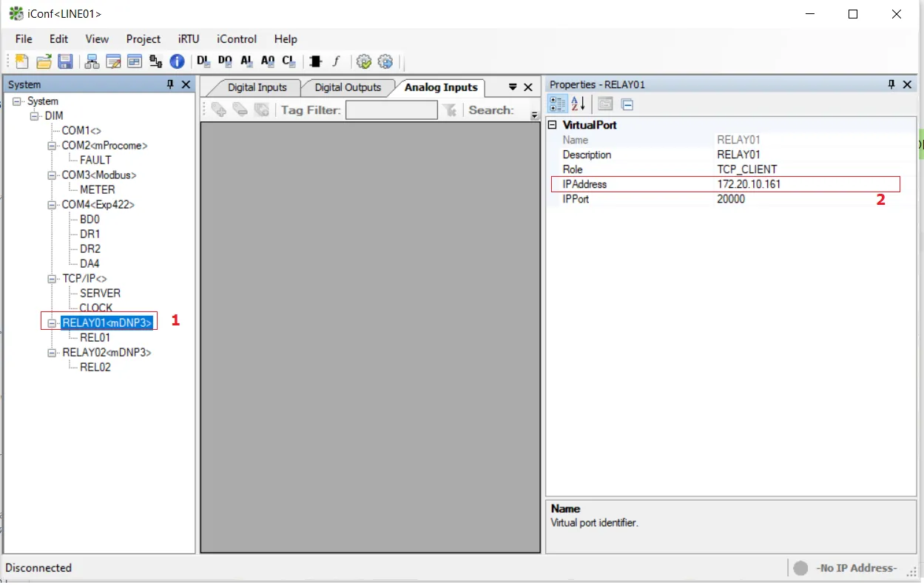The height and width of the screenshot is (585, 924).
Task: Open the points toolbar overflow arrow
Action: tap(534, 116)
